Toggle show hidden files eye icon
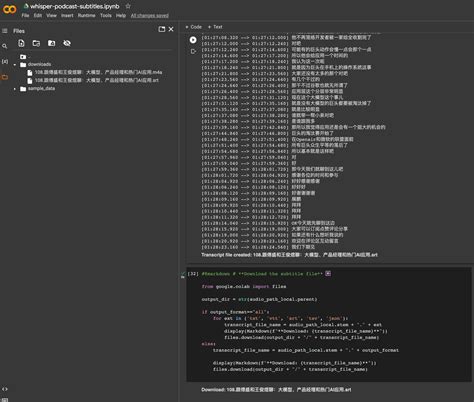 coord(67,43)
